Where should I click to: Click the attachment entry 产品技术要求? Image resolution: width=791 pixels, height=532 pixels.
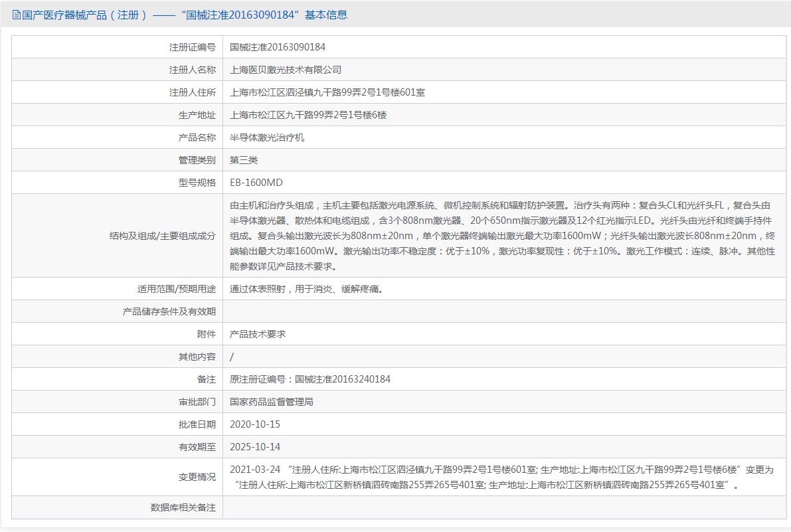(x=257, y=334)
